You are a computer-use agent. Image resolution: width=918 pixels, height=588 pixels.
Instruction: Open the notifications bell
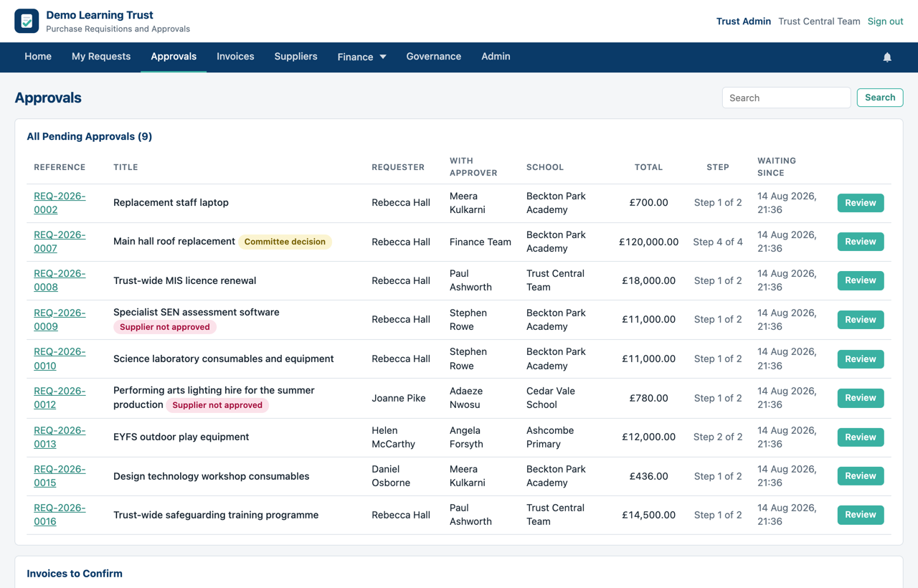[x=887, y=57]
